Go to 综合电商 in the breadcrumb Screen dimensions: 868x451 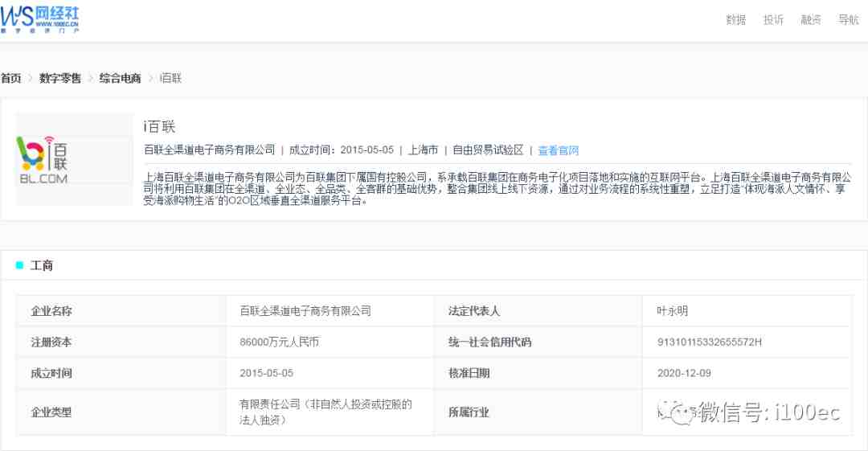tap(120, 78)
